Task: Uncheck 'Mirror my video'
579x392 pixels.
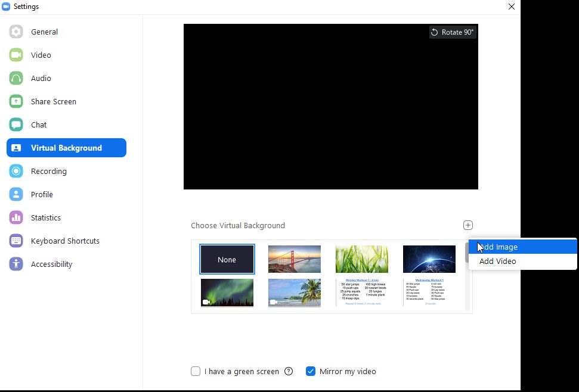Action: [x=311, y=371]
